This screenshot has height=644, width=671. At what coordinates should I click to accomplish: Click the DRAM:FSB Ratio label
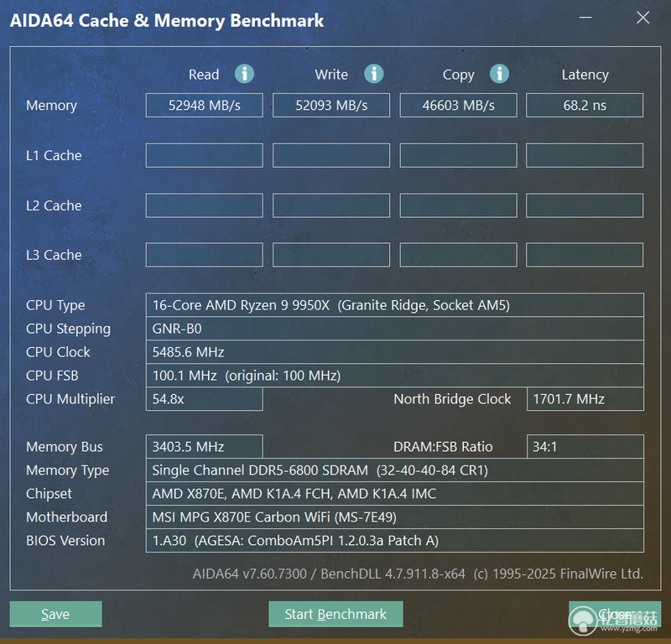(443, 447)
